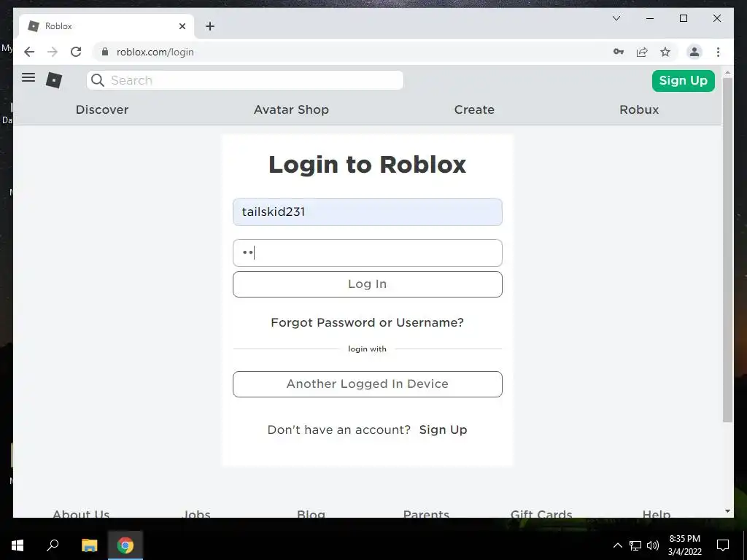The image size is (747, 560).
Task: Open network status tray icon
Action: [635, 545]
